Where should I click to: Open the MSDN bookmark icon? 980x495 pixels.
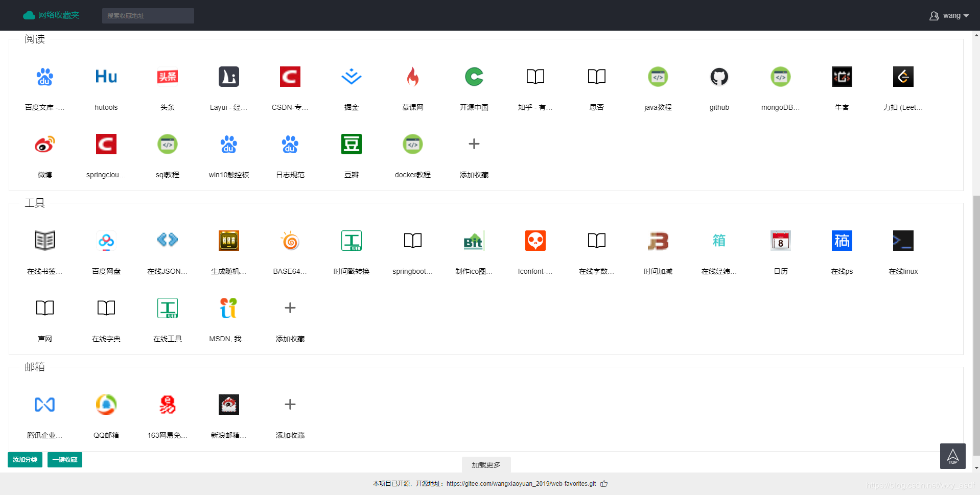[229, 308]
